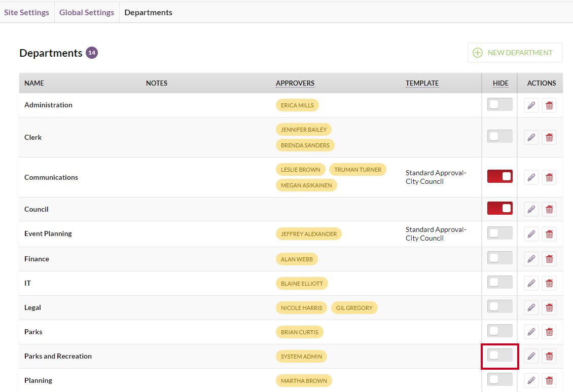
Task: Toggle hide for Planning department
Action: pos(500,379)
